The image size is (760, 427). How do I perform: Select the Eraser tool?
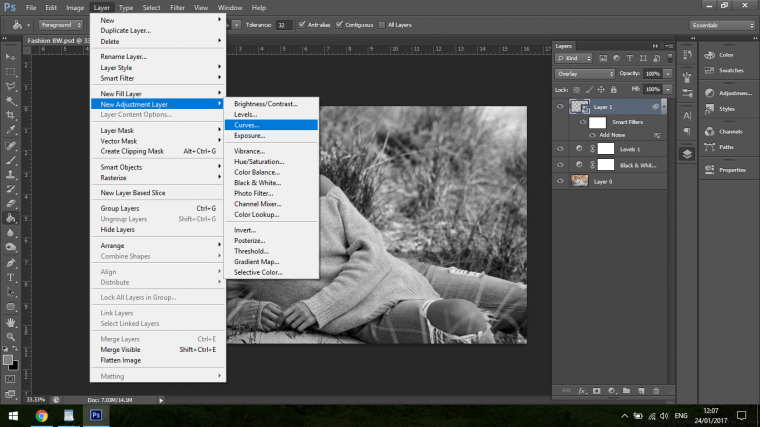pyautogui.click(x=10, y=204)
